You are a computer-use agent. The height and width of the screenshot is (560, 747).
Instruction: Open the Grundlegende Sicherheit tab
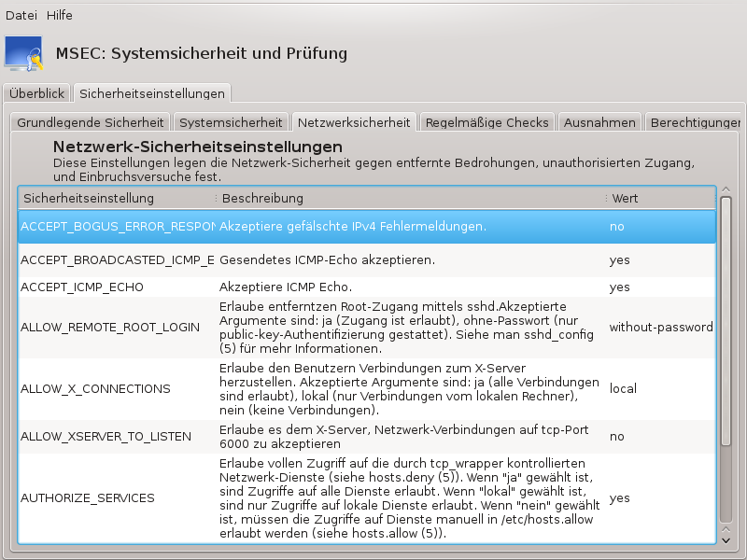[x=91, y=122]
